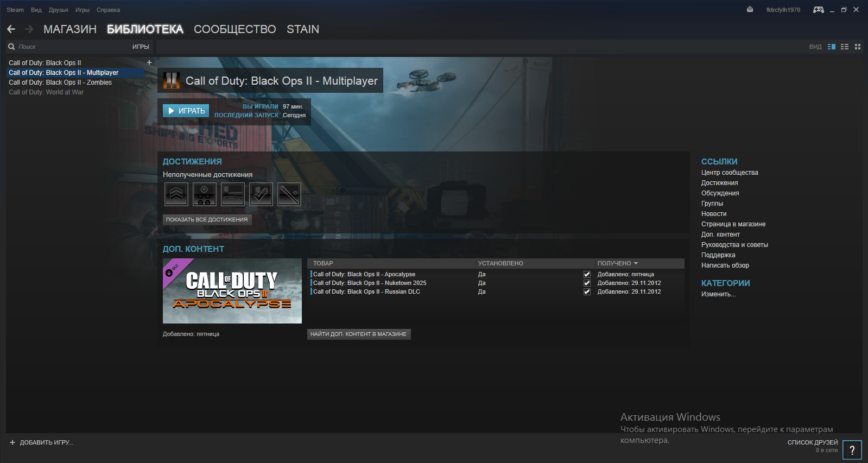868x463 pixels.
Task: Uncheck the installed box for Nuketown 2025
Action: coord(587,283)
